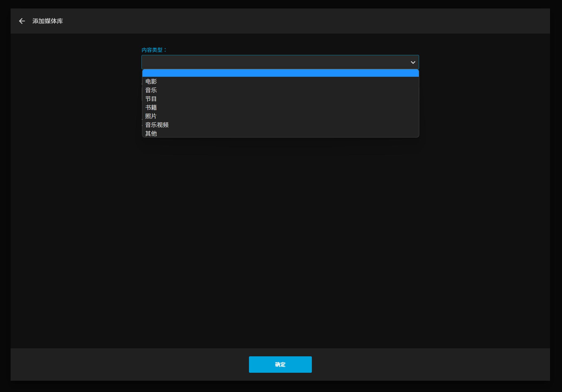This screenshot has width=562, height=392.
Task: Select the blank highlighted option
Action: 280,73
